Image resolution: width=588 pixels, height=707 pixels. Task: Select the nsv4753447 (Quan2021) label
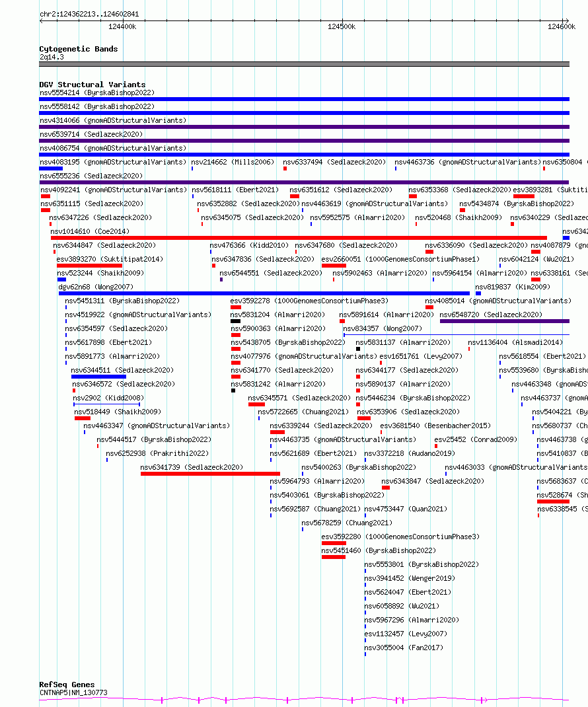[406, 509]
